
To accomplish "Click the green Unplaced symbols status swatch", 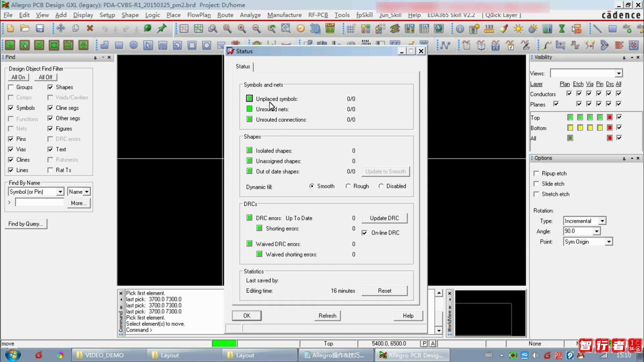I will (249, 98).
